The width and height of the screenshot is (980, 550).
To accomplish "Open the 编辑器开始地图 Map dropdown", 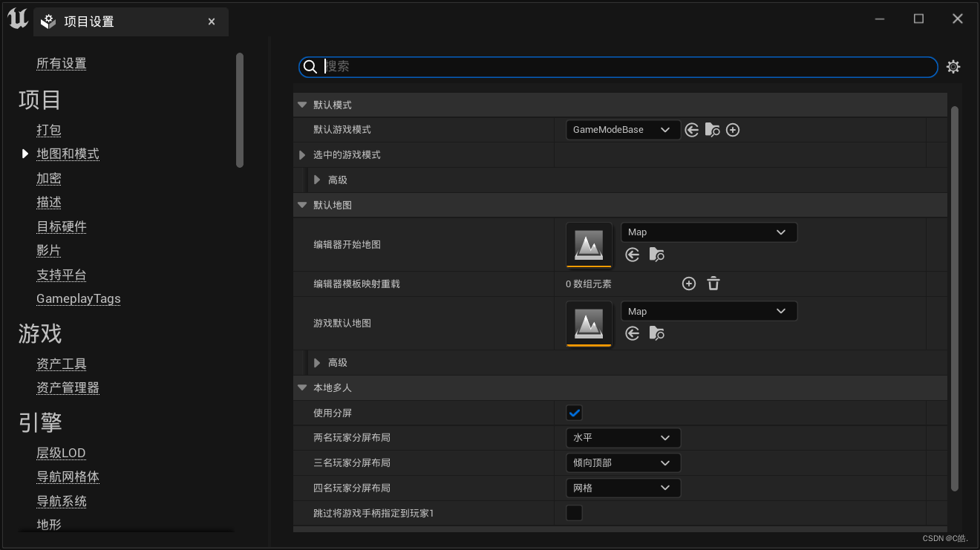I will coord(709,232).
